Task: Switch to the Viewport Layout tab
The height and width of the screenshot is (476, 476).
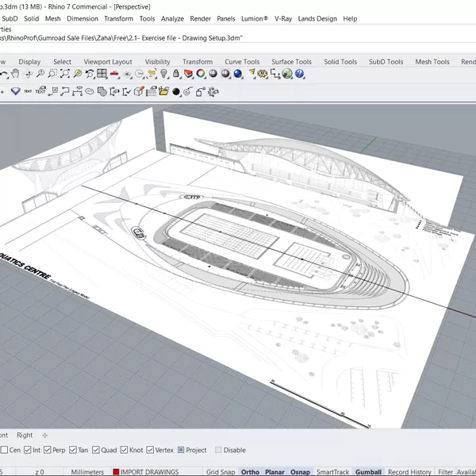Action: 108,62
